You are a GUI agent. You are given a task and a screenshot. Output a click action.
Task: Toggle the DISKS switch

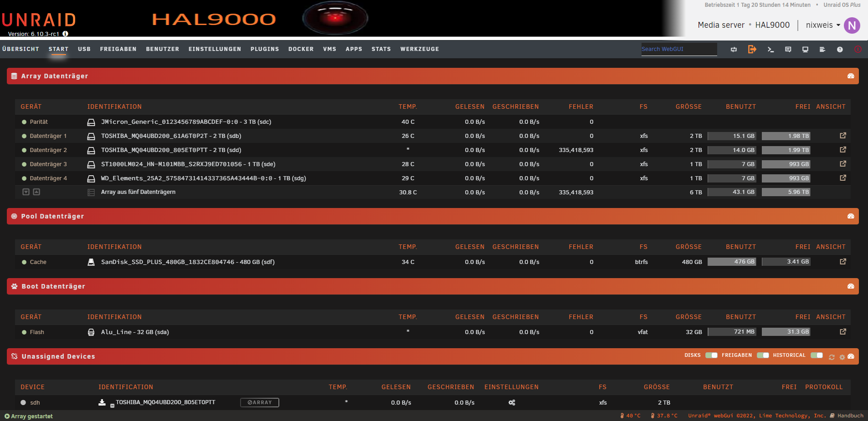pyautogui.click(x=711, y=355)
